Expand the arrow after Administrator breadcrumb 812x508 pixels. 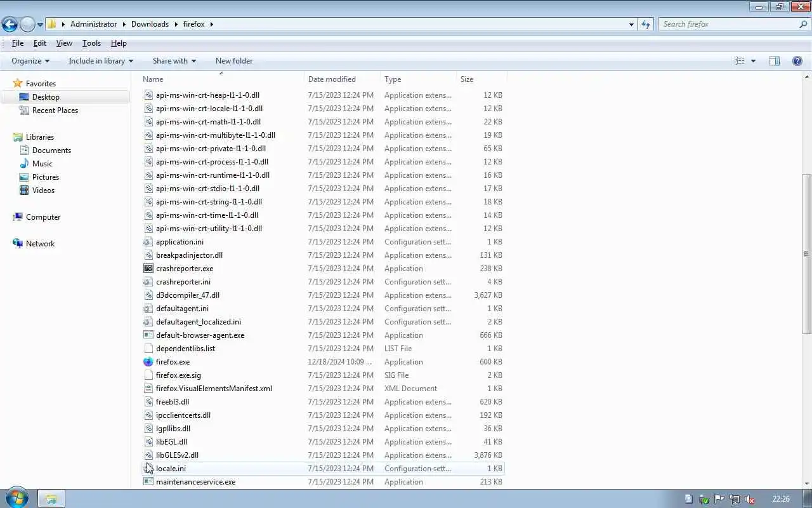pos(124,24)
